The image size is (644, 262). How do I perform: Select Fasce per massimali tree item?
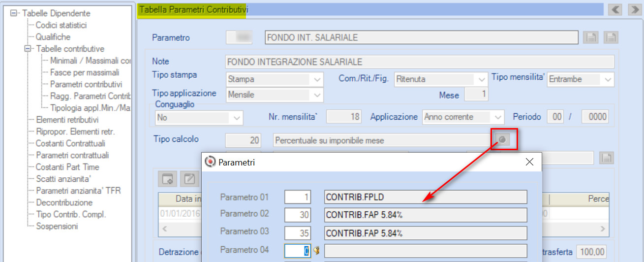click(85, 72)
